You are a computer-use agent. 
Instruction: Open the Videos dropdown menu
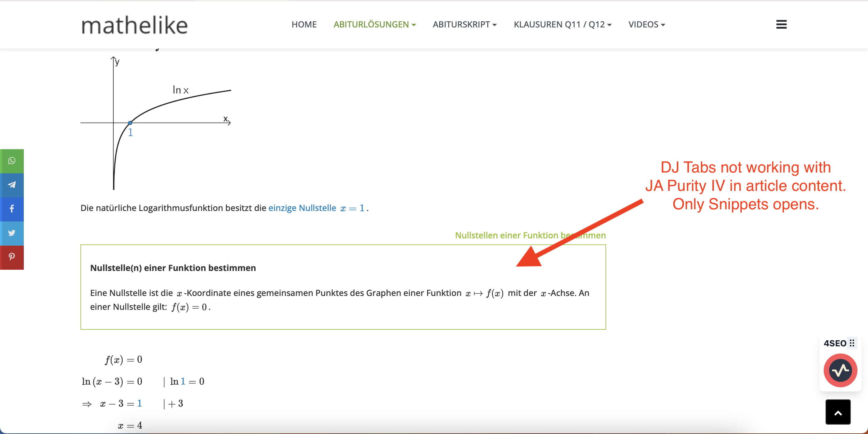tap(646, 25)
